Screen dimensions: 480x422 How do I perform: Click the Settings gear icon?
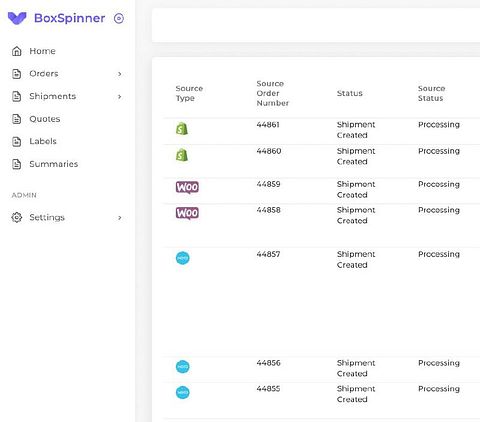[17, 217]
